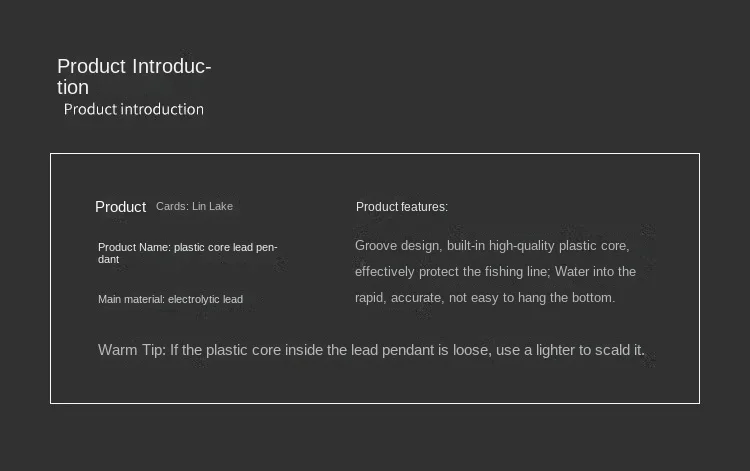The height and width of the screenshot is (471, 750).
Task: Select the "Product Name: plastic core lead pendant" line
Action: point(187,247)
